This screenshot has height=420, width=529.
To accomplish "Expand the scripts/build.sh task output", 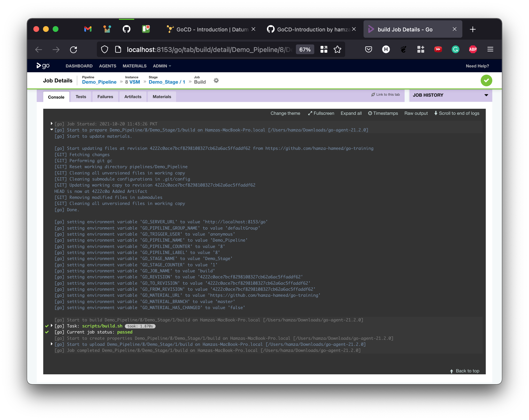I will pyautogui.click(x=51, y=326).
